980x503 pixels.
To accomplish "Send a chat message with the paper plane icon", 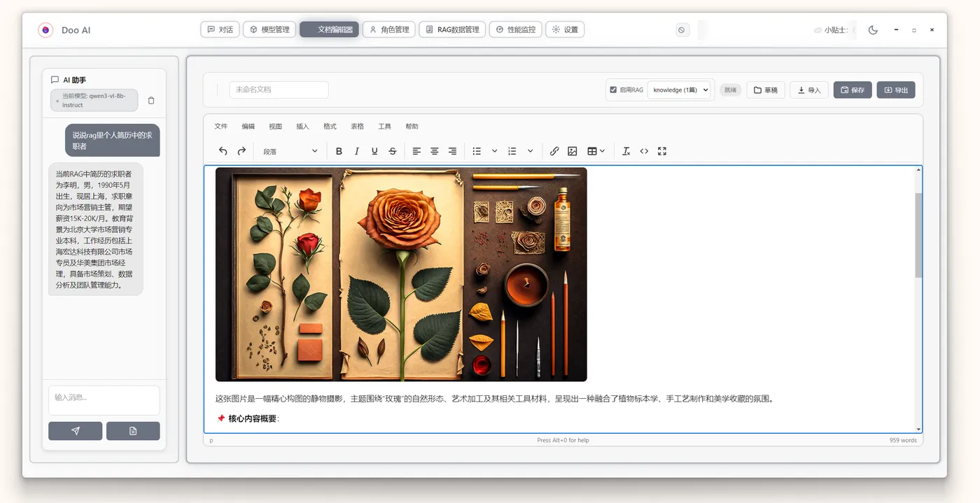I will coord(75,430).
